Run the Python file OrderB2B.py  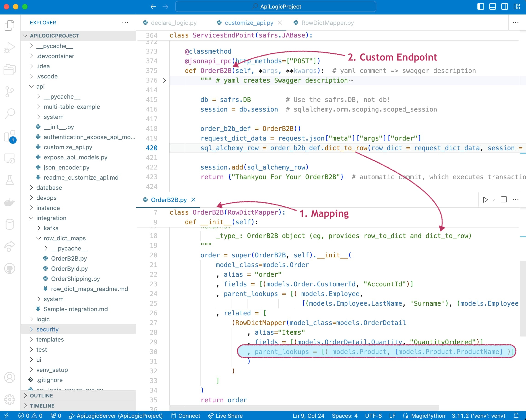[485, 200]
